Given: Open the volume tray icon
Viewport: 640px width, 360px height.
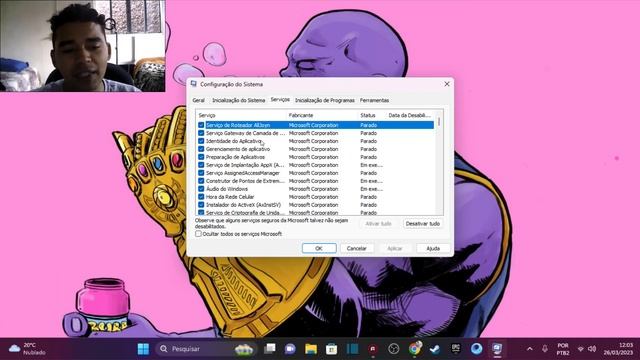Looking at the screenshot, I should coord(592,349).
